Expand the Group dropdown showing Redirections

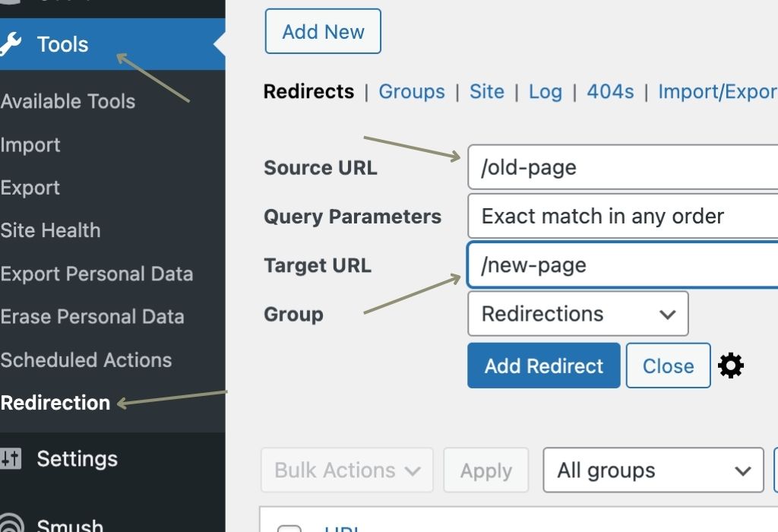(577, 313)
